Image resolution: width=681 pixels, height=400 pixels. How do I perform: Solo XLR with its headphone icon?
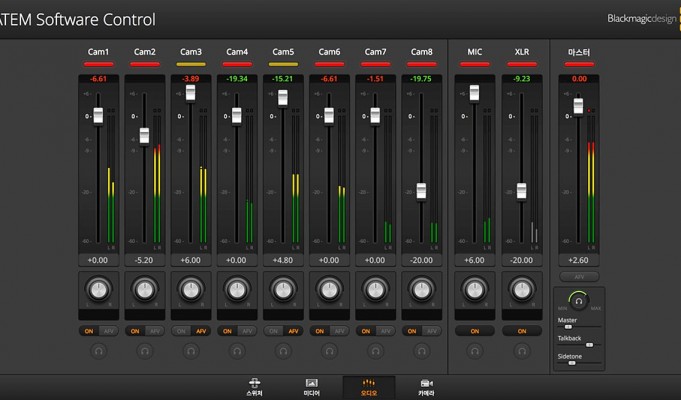[522, 350]
